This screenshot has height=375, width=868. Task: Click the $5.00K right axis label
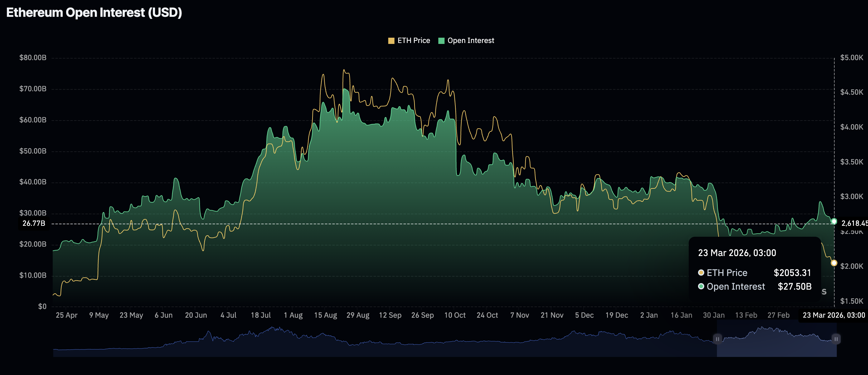pyautogui.click(x=851, y=58)
